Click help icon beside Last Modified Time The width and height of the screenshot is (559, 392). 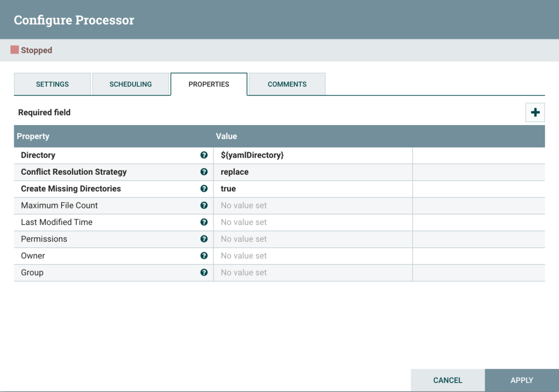(x=204, y=222)
